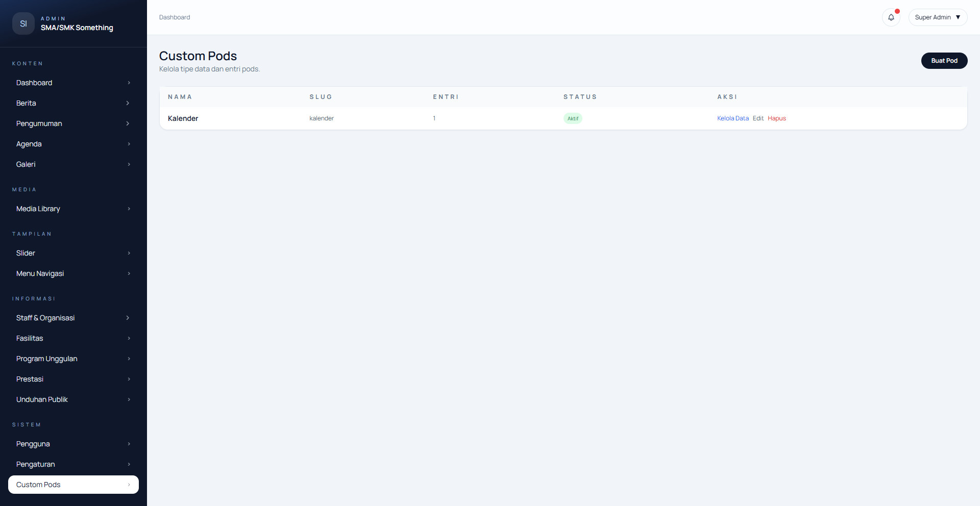
Task: Click the chevron beside Pengumuman
Action: 128,123
